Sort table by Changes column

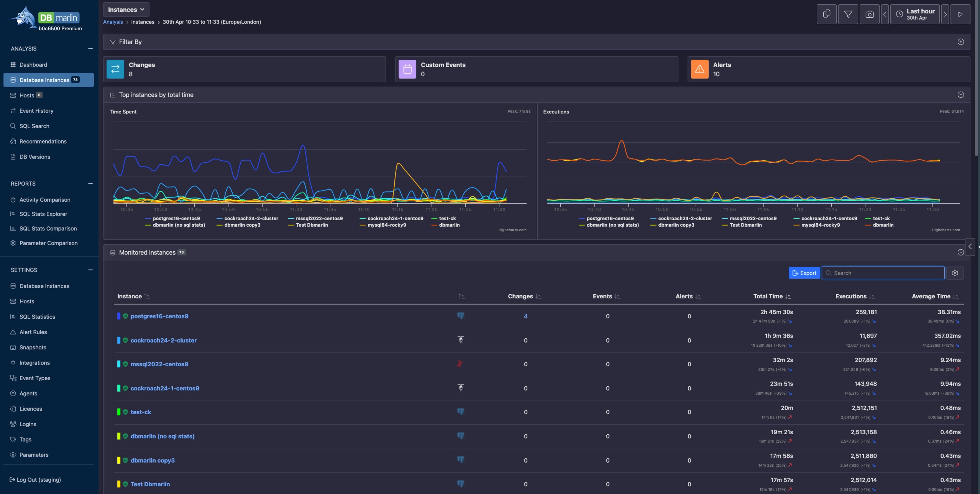pos(524,296)
